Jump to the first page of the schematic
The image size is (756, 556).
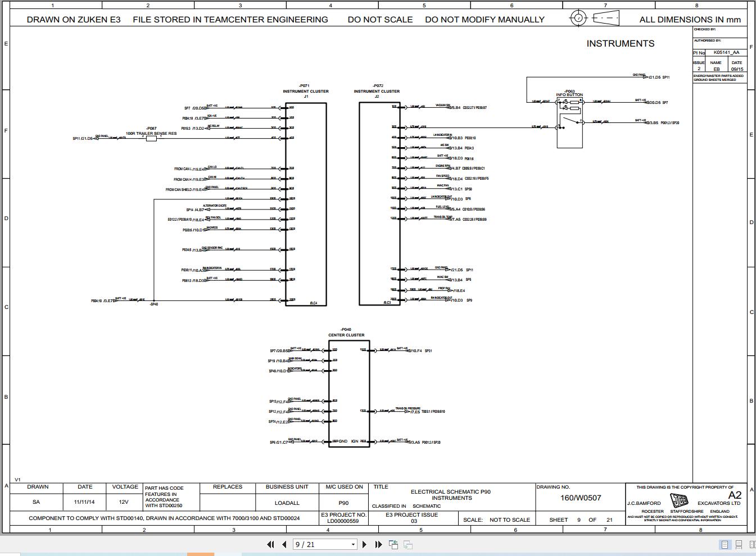(270, 544)
